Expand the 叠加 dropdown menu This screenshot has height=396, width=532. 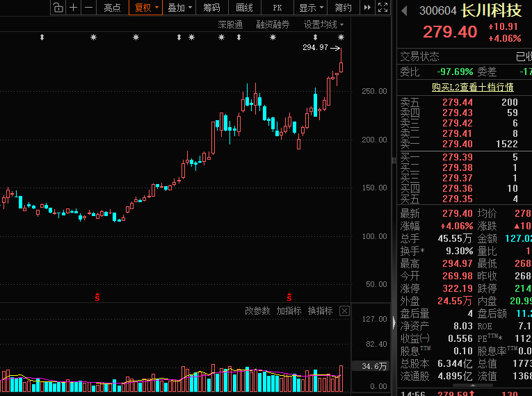pyautogui.click(x=179, y=8)
